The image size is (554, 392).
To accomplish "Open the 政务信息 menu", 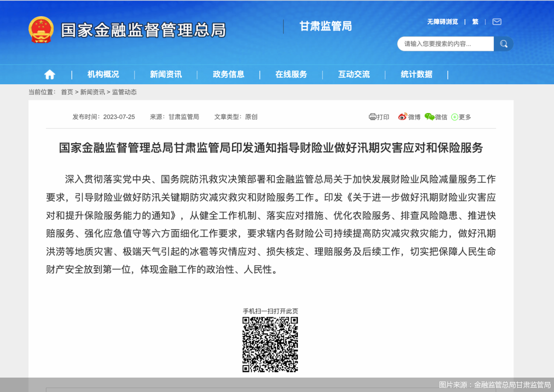I will [228, 74].
